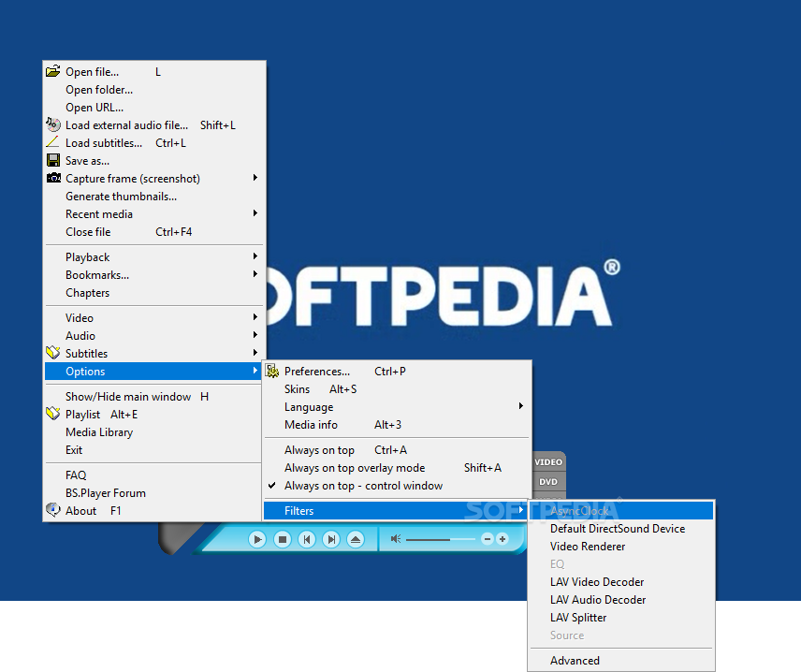Click the Load subtitles pencil icon
The width and height of the screenshot is (801, 672).
click(x=53, y=142)
